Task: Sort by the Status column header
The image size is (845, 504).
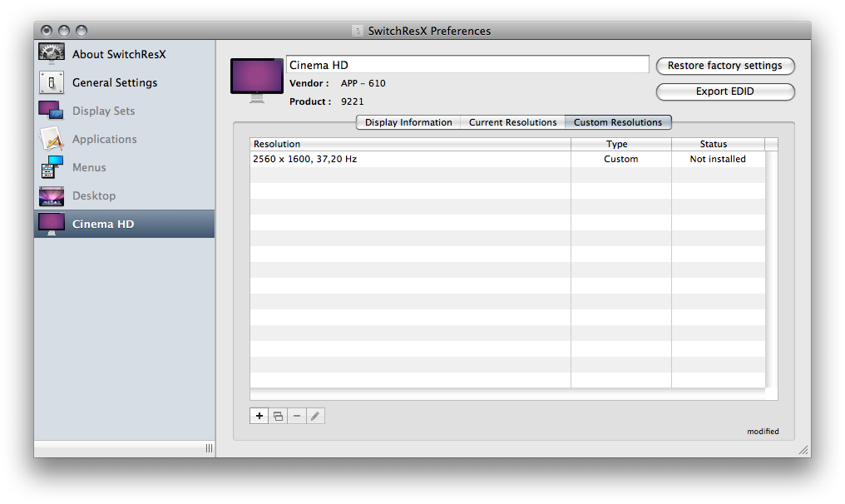Action: (x=718, y=144)
